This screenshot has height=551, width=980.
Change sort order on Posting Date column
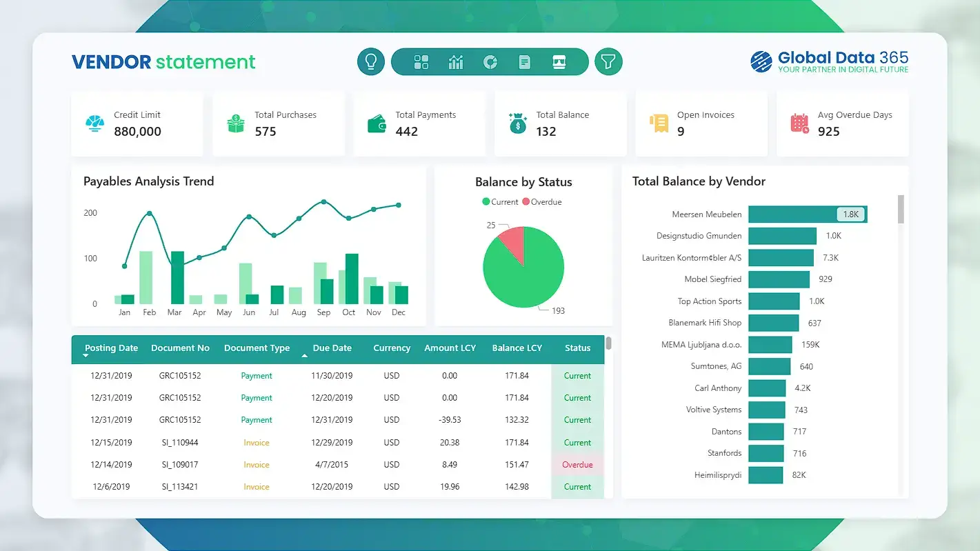click(x=110, y=348)
